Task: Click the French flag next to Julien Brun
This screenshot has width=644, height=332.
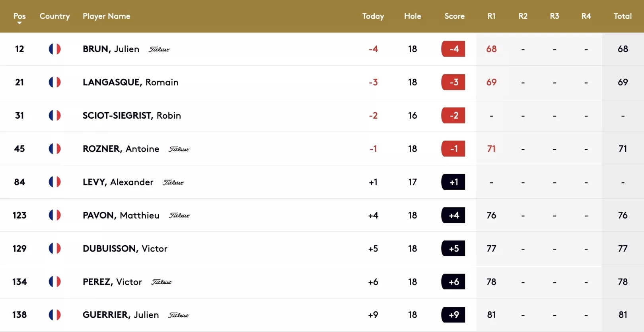Action: tap(54, 49)
